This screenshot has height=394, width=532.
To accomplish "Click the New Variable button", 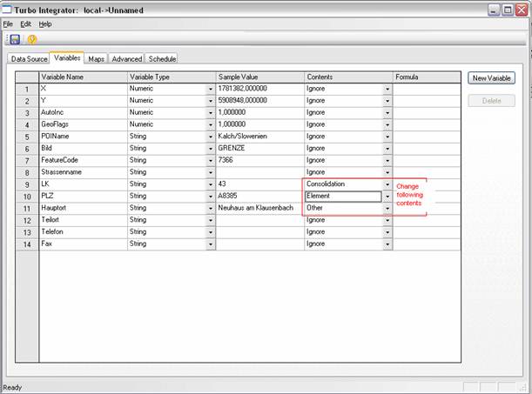I will point(491,78).
